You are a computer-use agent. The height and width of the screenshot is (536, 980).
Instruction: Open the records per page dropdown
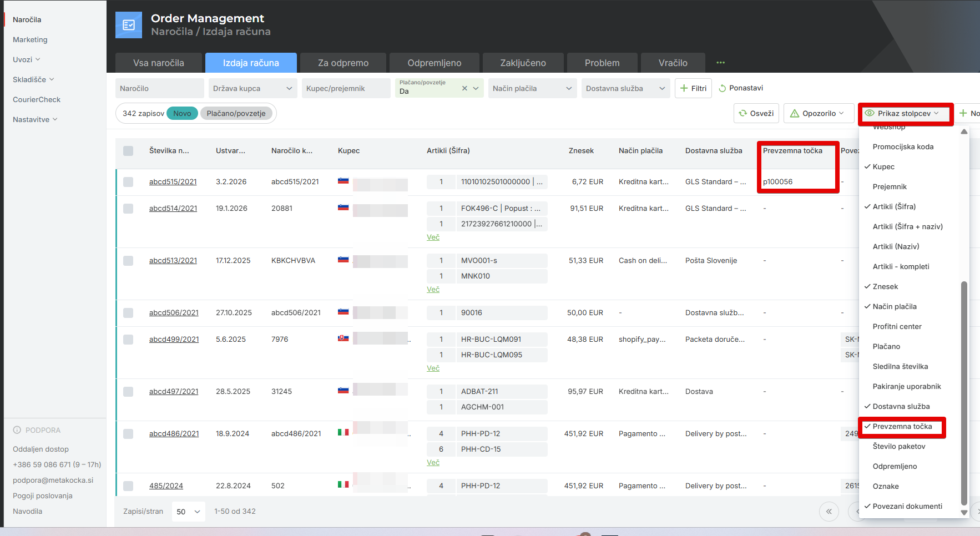(x=188, y=512)
